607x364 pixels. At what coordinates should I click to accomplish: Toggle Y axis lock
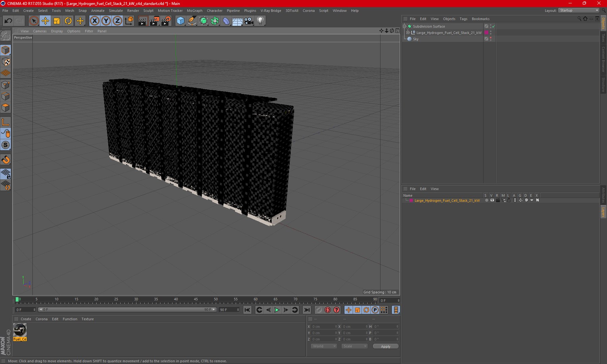(106, 21)
